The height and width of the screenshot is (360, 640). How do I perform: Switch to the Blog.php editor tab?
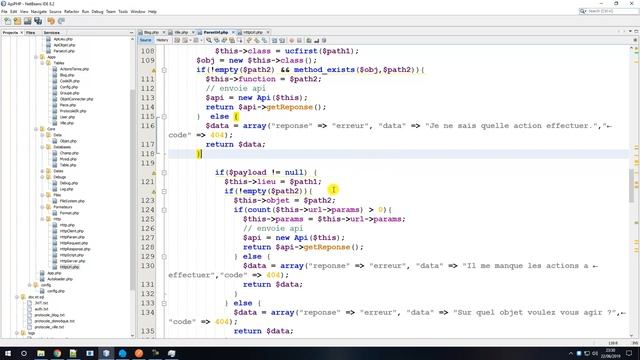(151, 32)
